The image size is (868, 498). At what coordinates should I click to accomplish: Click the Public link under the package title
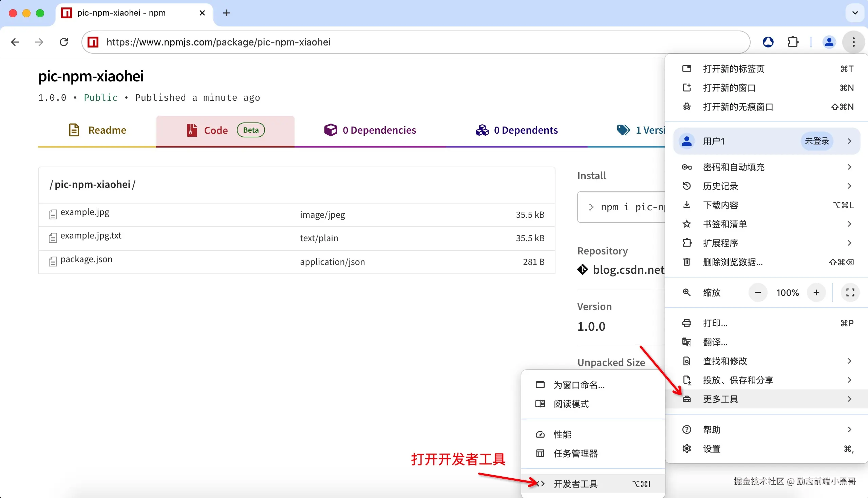[100, 97]
